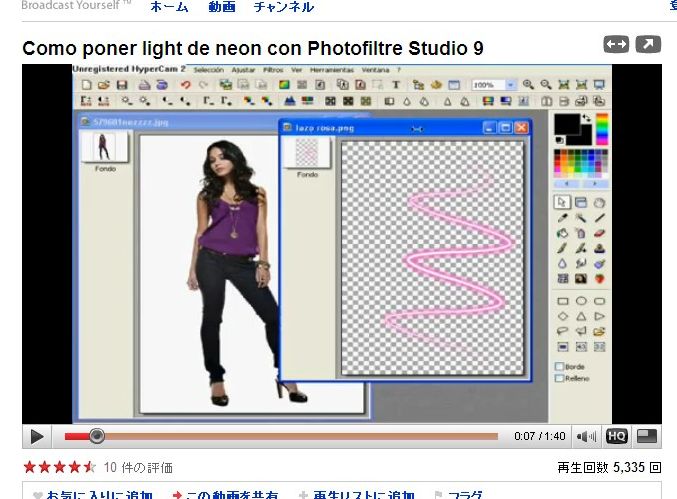Click the Full screen monitor icon
Image resolution: width=677 pixels, height=499 pixels.
599,85
